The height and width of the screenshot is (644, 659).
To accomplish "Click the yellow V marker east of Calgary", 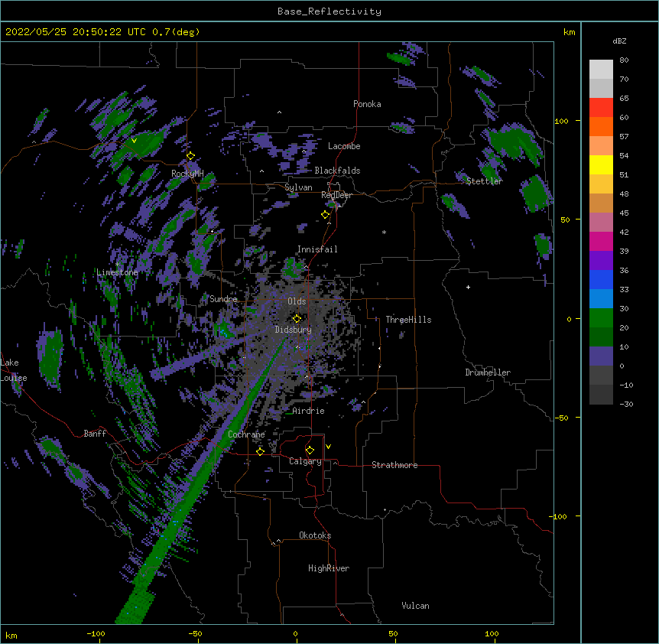I will [328, 447].
